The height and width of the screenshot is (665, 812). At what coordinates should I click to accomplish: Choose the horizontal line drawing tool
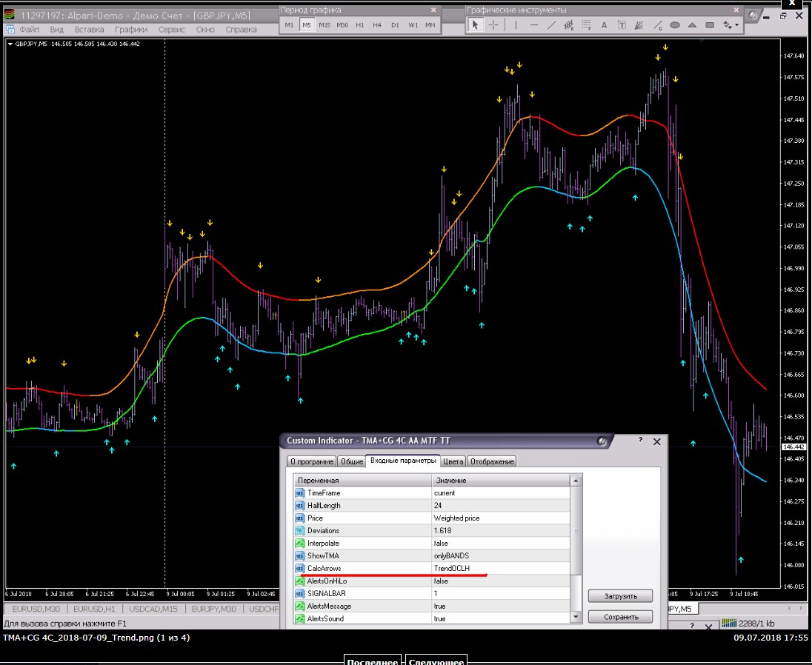click(x=534, y=25)
